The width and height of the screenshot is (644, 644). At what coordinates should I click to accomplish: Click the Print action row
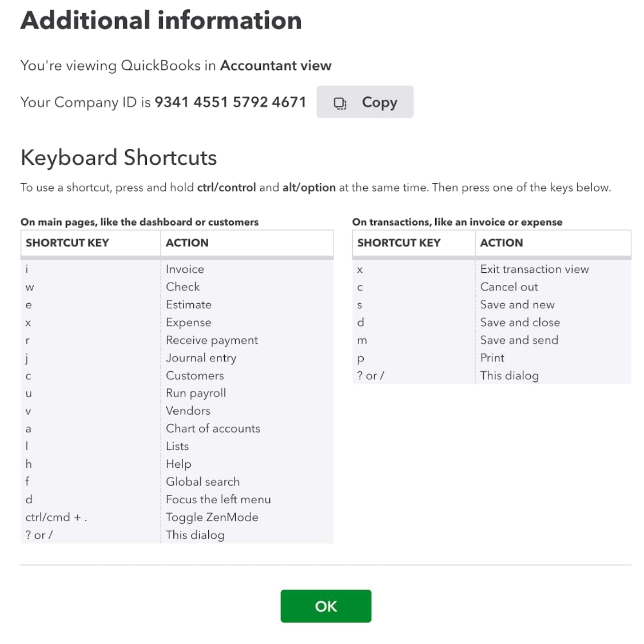492,358
